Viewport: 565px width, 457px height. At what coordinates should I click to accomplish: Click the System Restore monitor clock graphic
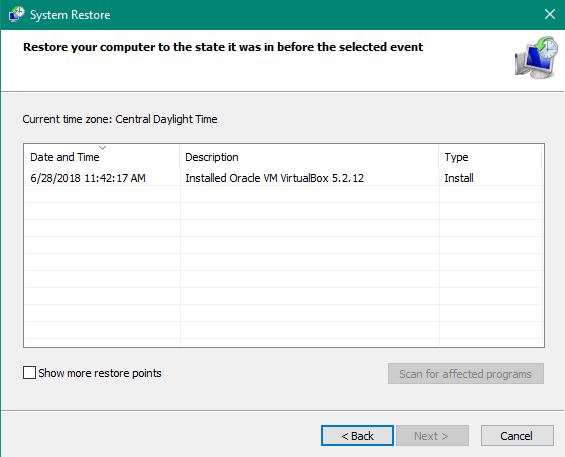(x=536, y=57)
